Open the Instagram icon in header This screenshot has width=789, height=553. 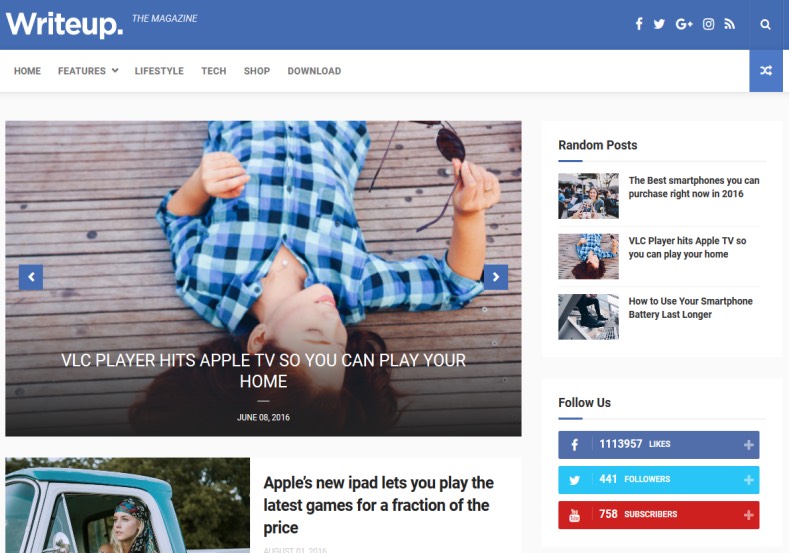coord(708,24)
